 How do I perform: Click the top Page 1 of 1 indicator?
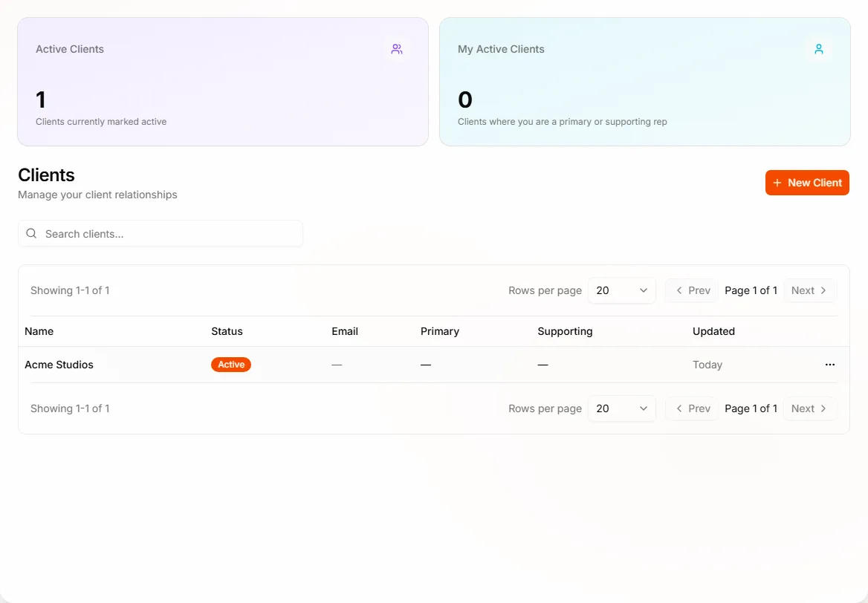(751, 290)
